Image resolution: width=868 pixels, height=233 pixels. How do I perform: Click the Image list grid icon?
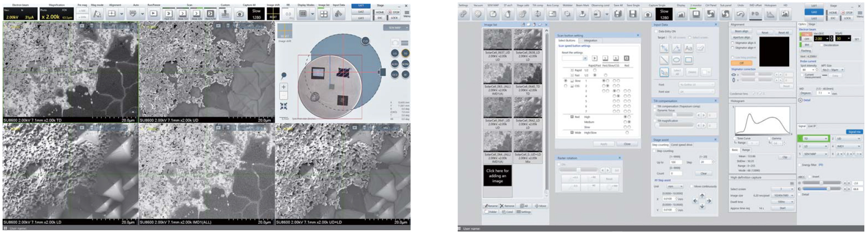324,14
